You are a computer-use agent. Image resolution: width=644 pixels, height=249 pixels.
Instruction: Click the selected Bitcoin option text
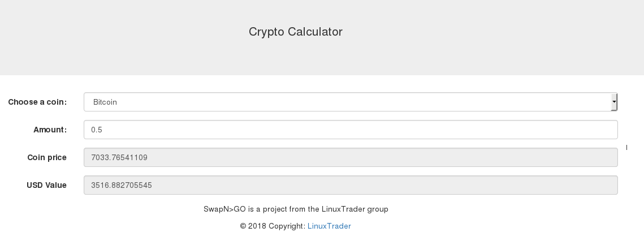coord(105,102)
